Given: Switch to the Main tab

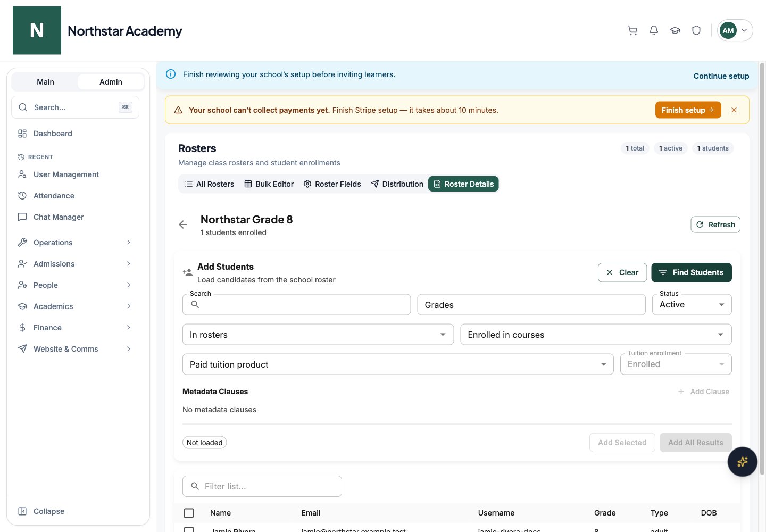Looking at the screenshot, I should tap(45, 82).
